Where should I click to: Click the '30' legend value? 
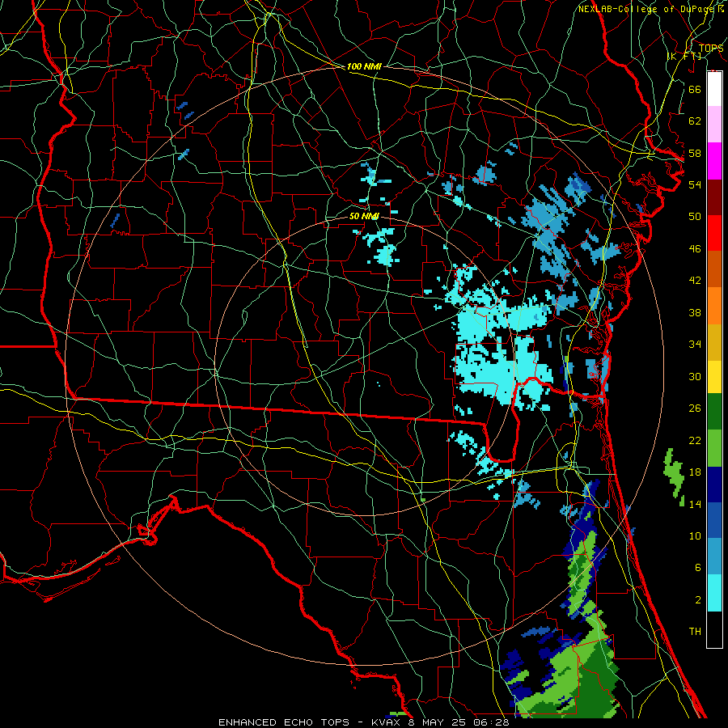tap(695, 376)
